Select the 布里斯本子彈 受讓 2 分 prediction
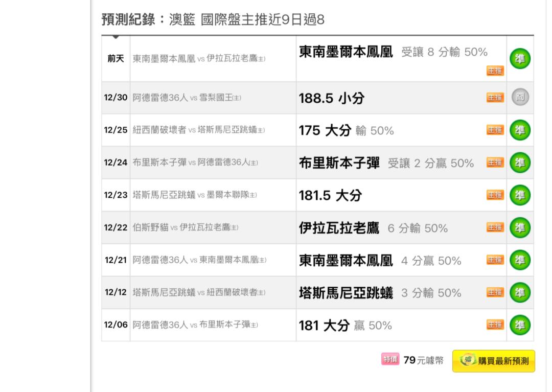This screenshot has width=552, height=392. (386, 163)
